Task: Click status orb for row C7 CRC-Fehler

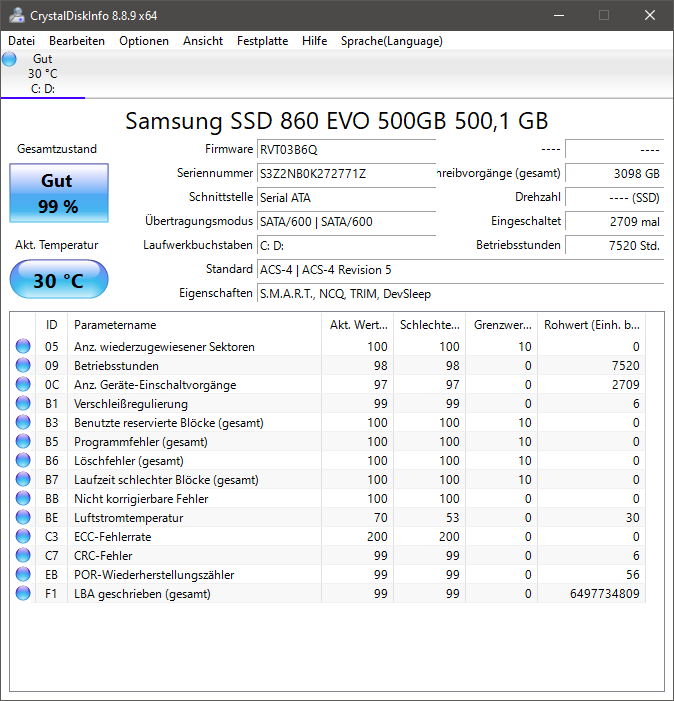Action: [23, 555]
